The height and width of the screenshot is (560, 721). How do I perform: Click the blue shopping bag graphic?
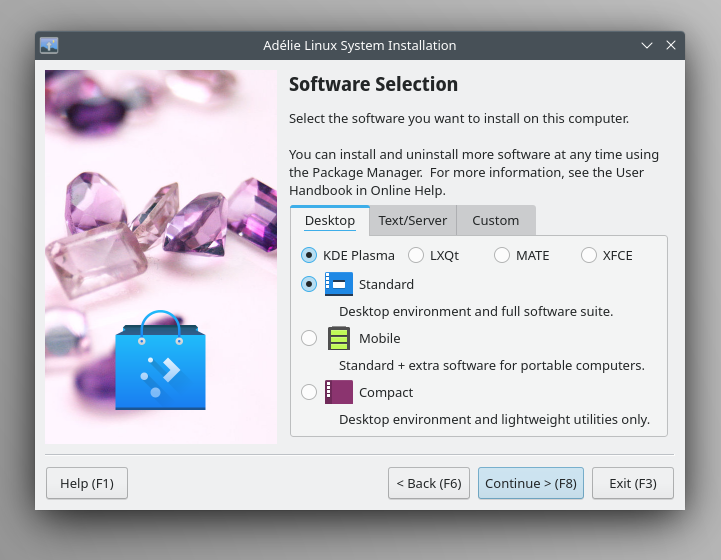[160, 360]
